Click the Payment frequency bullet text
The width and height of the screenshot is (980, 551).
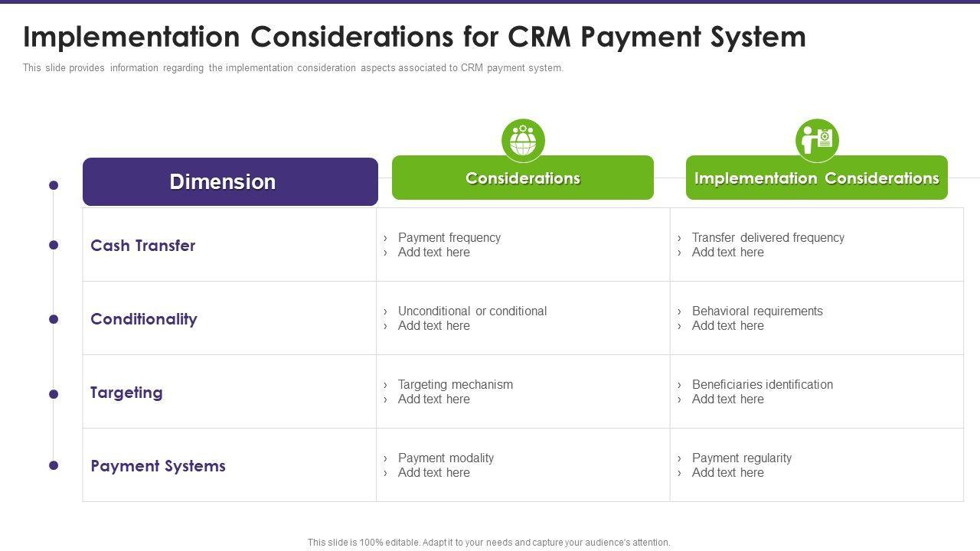pos(449,238)
